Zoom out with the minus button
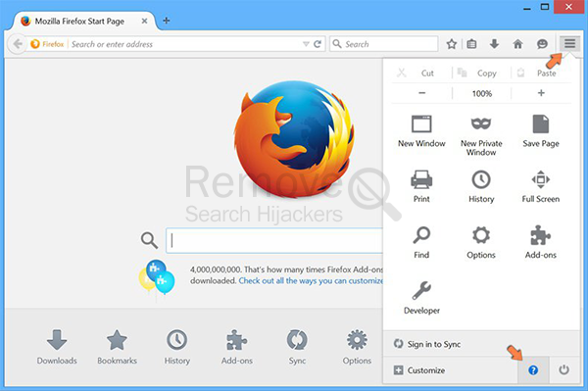The image size is (588, 391). tap(421, 93)
